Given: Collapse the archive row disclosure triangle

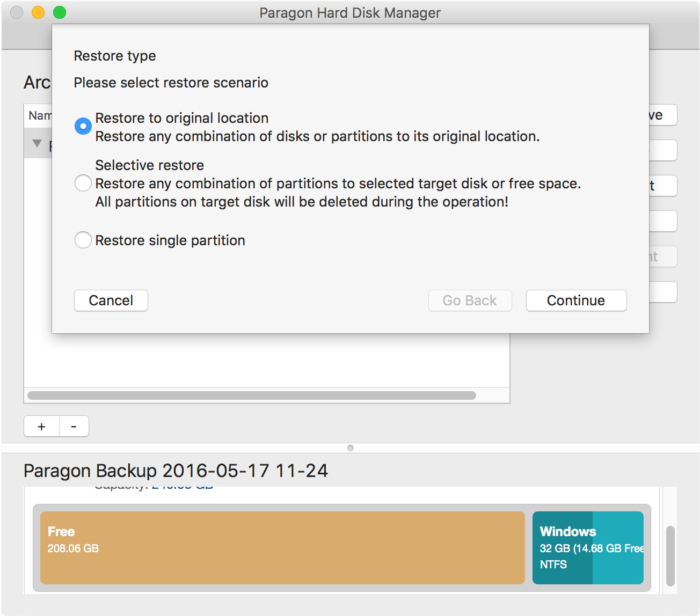Looking at the screenshot, I should 37,144.
